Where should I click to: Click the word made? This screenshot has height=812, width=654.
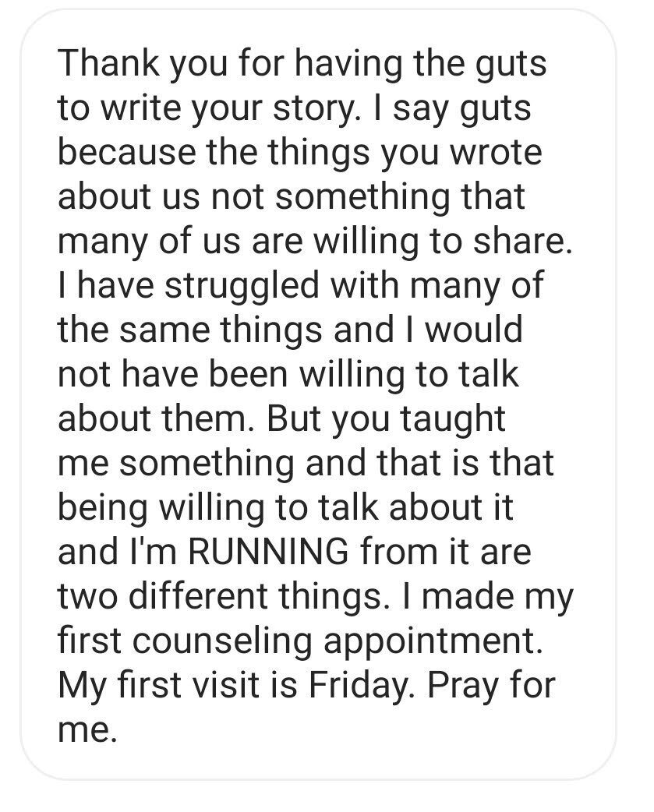[x=468, y=596]
